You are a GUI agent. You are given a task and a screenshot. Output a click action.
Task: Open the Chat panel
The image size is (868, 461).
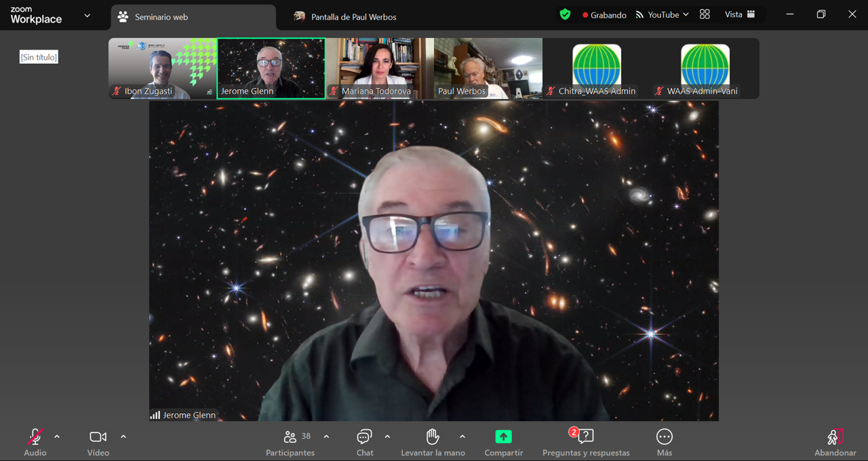pos(365,442)
